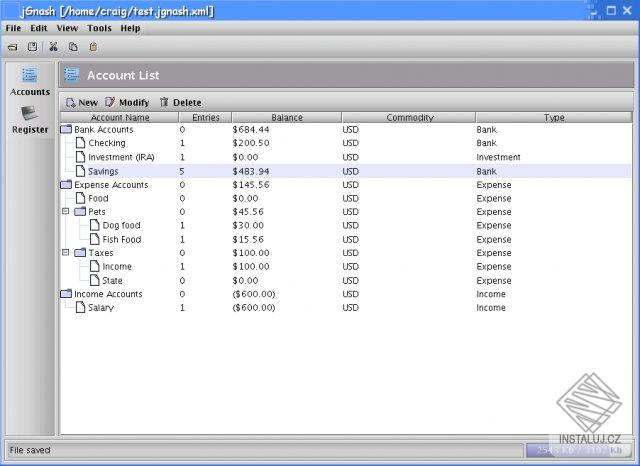Click the $45.56 balance cell
Viewport: 640px width, 466px height.
(x=248, y=212)
